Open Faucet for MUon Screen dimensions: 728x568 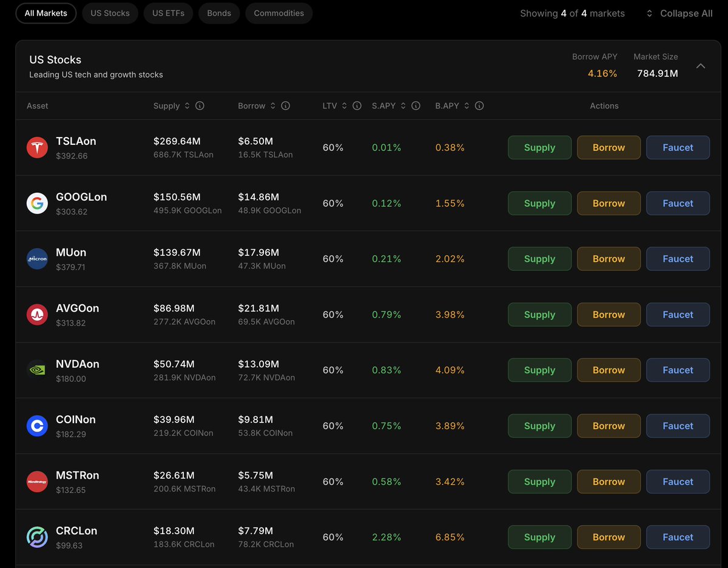coord(678,259)
